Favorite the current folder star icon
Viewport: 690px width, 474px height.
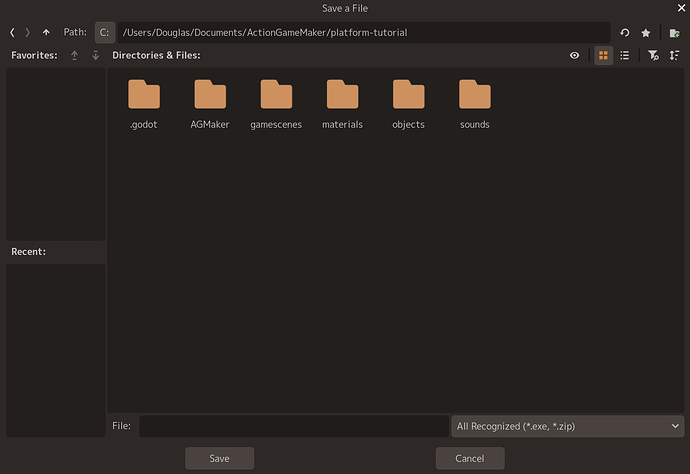(x=646, y=33)
